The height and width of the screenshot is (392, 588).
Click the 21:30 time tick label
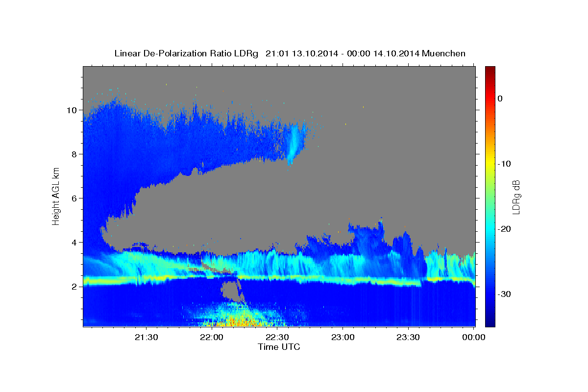tap(147, 337)
